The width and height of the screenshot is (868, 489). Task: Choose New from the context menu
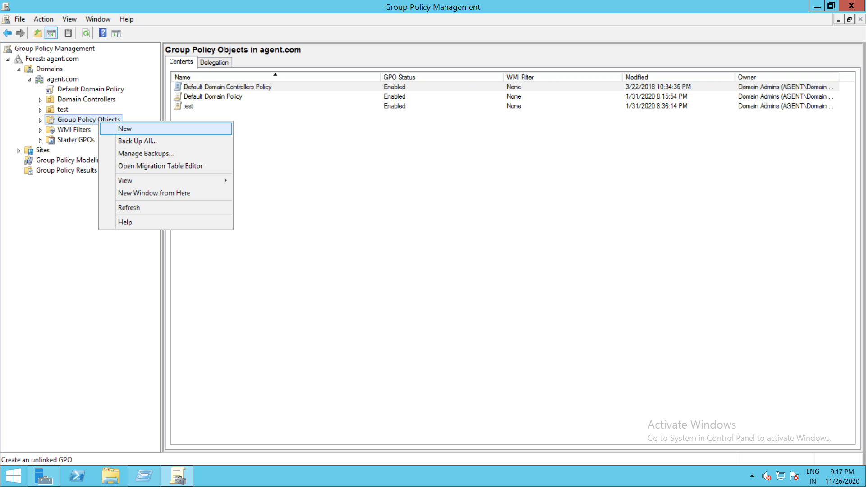[125, 129]
